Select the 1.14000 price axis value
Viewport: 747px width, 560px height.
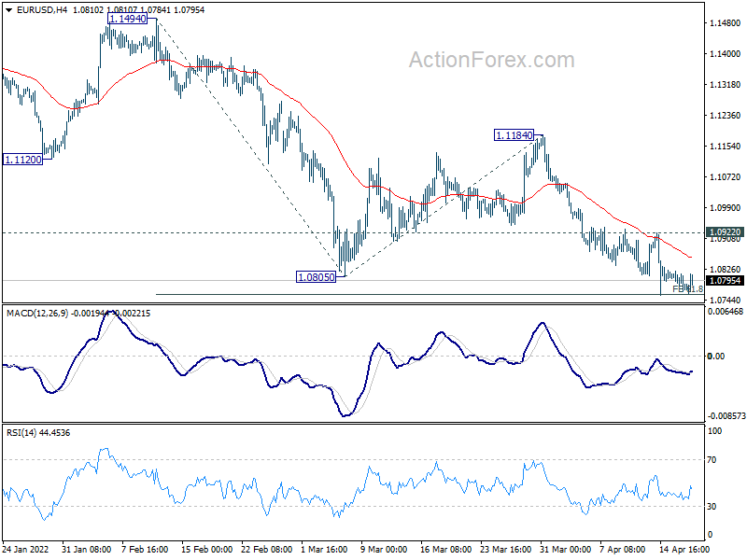click(725, 54)
